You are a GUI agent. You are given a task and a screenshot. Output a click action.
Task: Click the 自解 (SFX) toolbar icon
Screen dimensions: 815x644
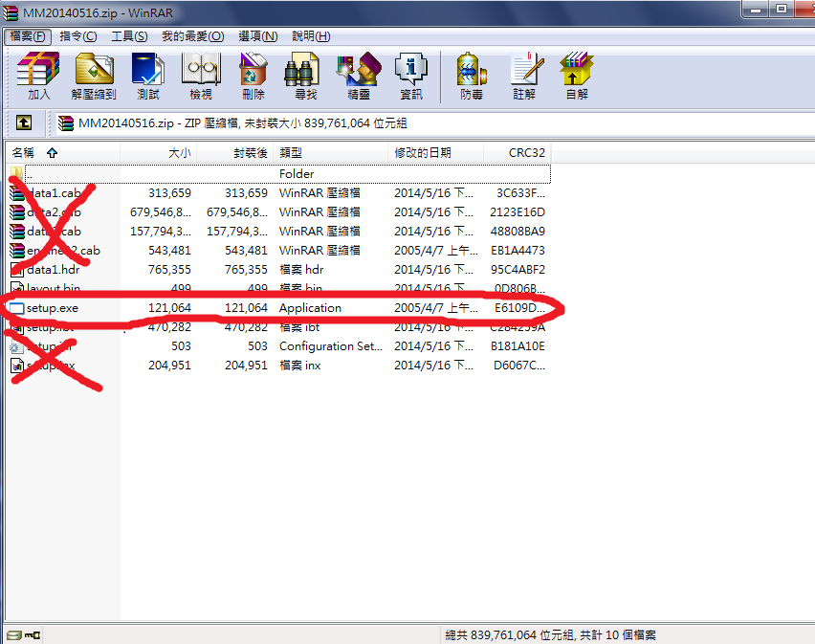click(x=577, y=76)
